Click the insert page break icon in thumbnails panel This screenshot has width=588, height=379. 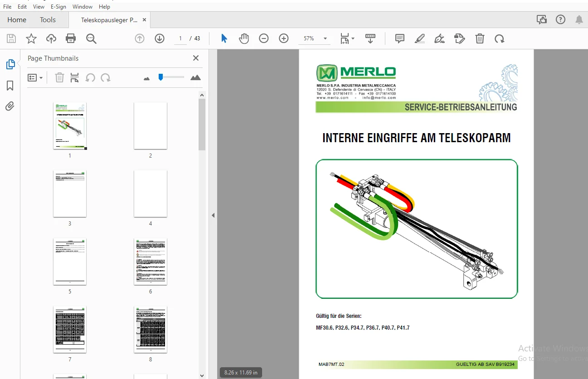[x=75, y=78]
